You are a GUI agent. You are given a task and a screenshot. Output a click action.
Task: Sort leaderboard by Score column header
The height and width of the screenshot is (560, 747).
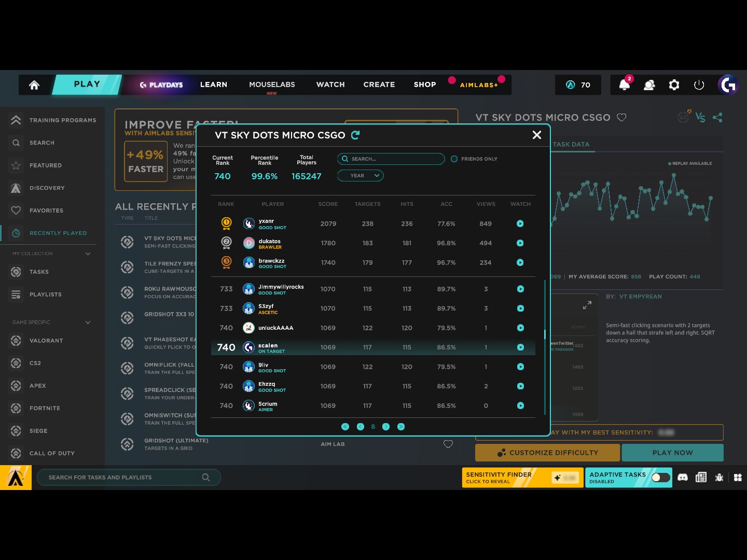pyautogui.click(x=328, y=204)
